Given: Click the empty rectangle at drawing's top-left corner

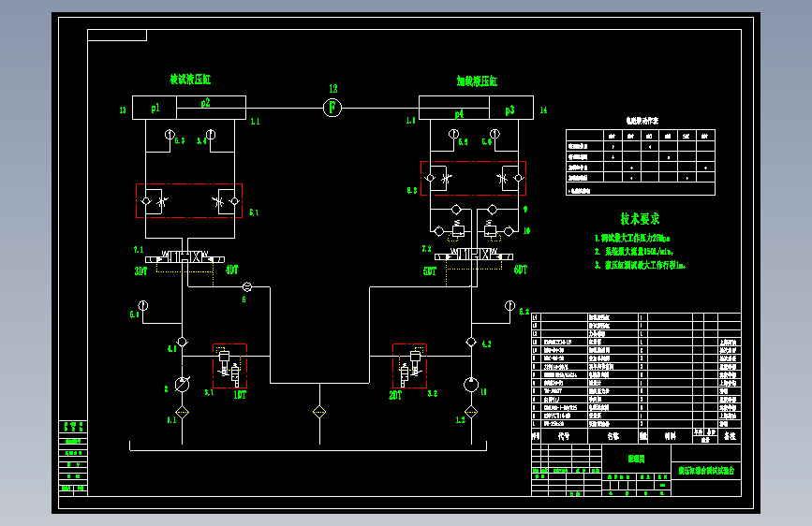Looking at the screenshot, I should [117, 36].
